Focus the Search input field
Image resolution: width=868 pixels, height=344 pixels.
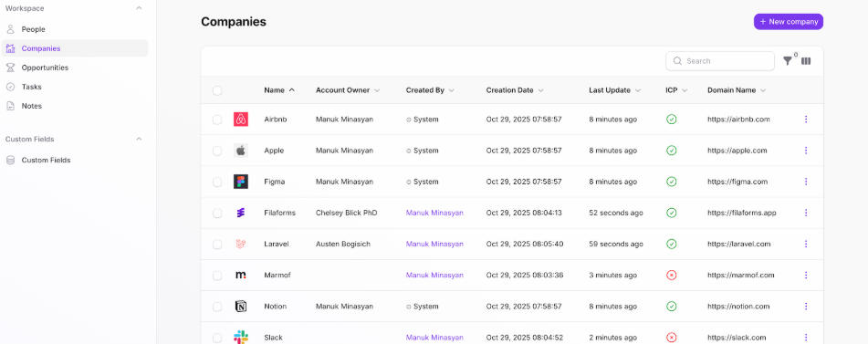719,61
